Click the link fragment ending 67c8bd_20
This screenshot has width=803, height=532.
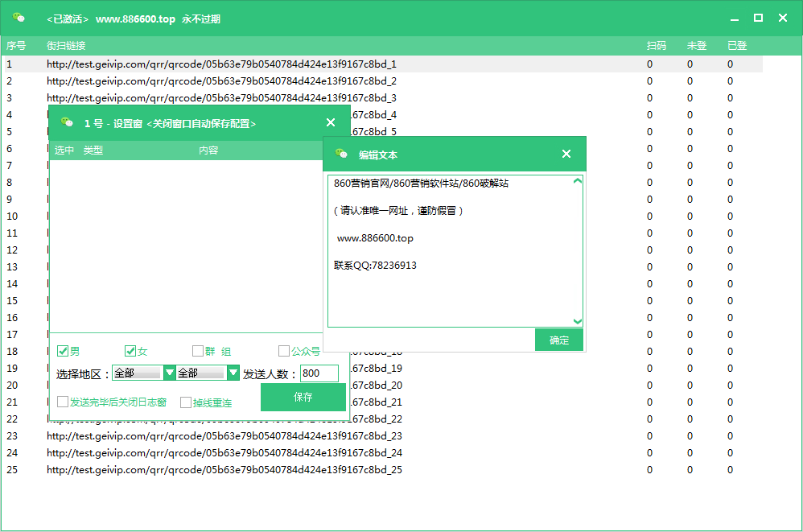click(x=377, y=385)
